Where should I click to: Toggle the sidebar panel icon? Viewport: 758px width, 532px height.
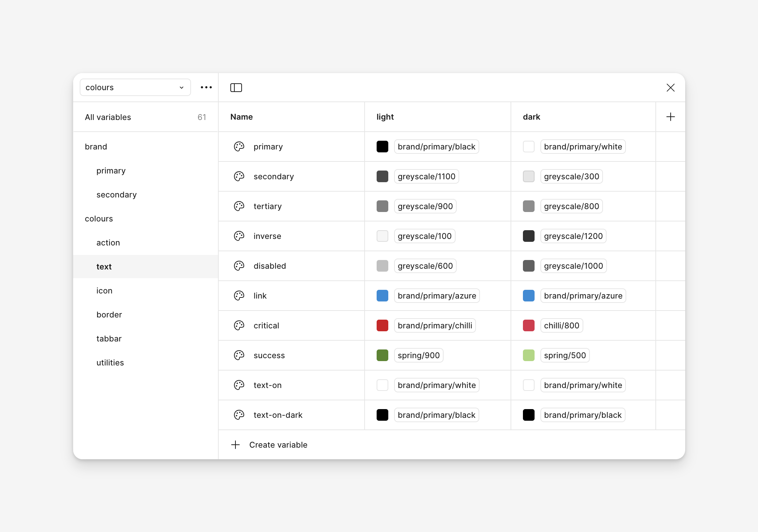click(x=236, y=88)
